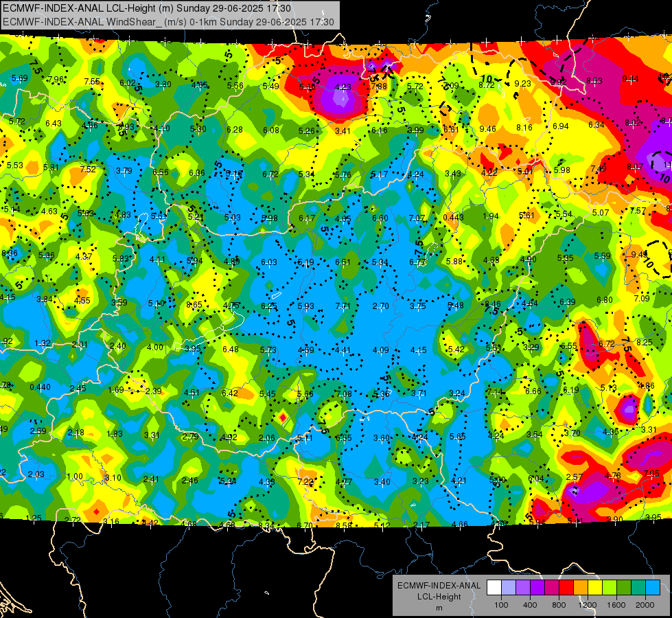Click the grid value '8.58' on the map's bottom edge

(344, 525)
